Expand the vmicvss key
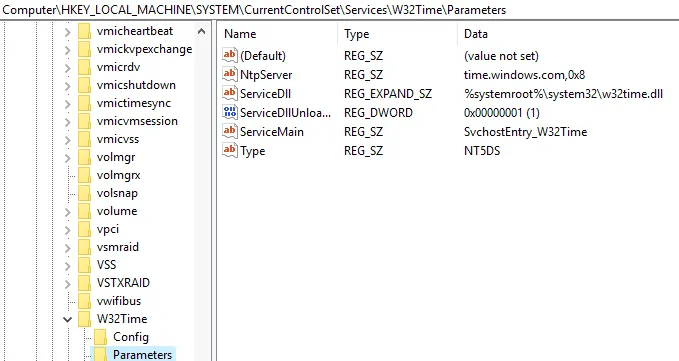This screenshot has height=361, width=679. click(68, 140)
